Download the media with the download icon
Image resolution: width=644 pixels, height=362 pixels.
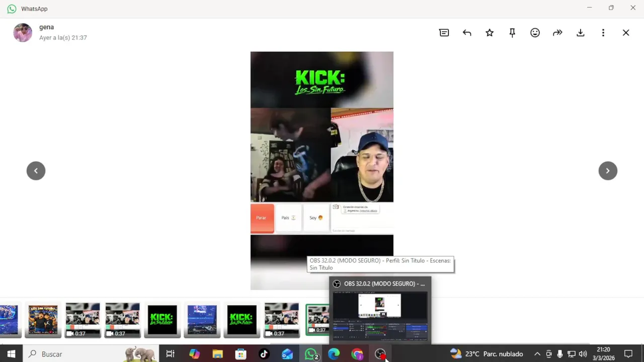tap(580, 33)
